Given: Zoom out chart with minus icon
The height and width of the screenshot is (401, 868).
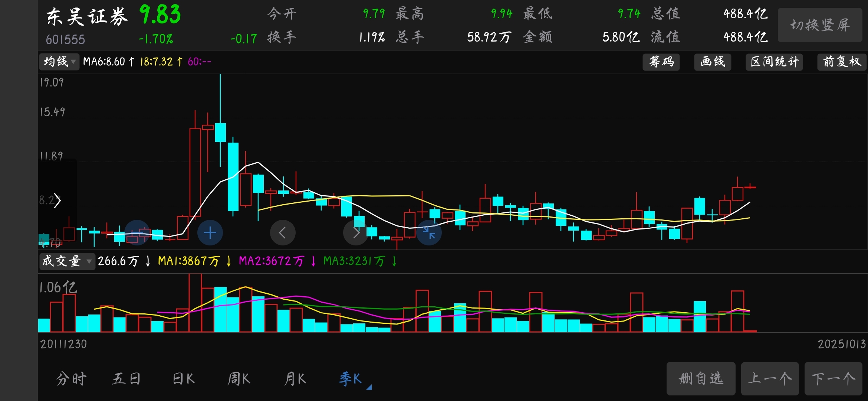Looking at the screenshot, I should click(x=137, y=233).
